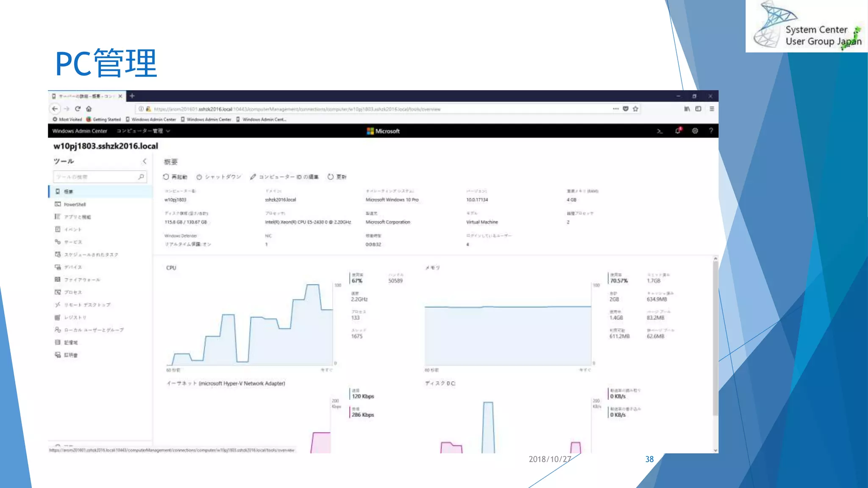
Task: Open the PowerShell tool in the sidebar
Action: click(75, 205)
